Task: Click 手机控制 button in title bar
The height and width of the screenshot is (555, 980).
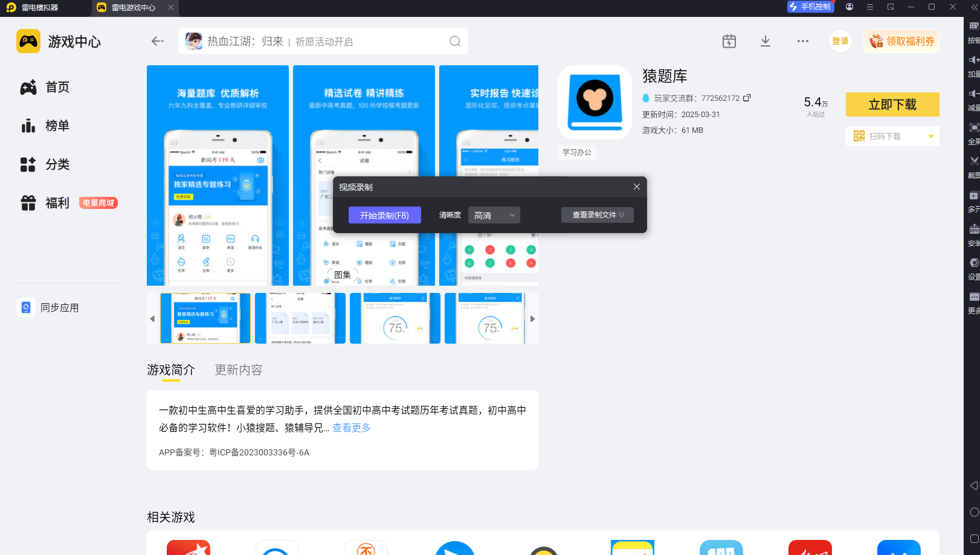Action: tap(811, 7)
